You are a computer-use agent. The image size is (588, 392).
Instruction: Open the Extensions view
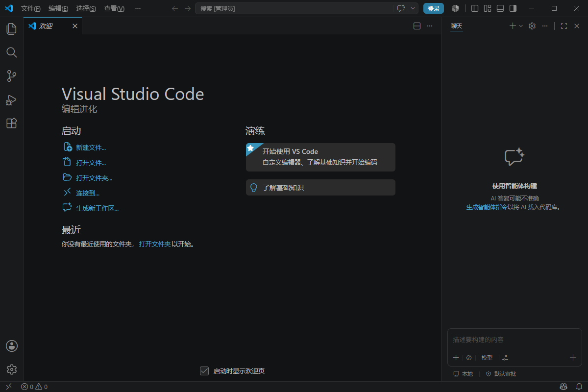12,123
